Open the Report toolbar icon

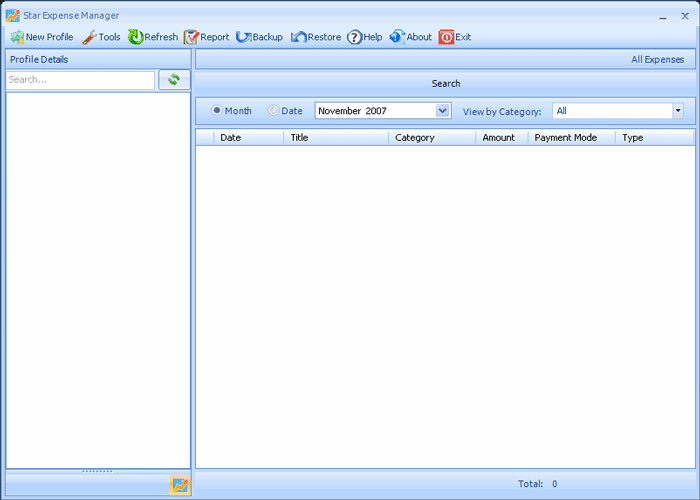(x=191, y=37)
